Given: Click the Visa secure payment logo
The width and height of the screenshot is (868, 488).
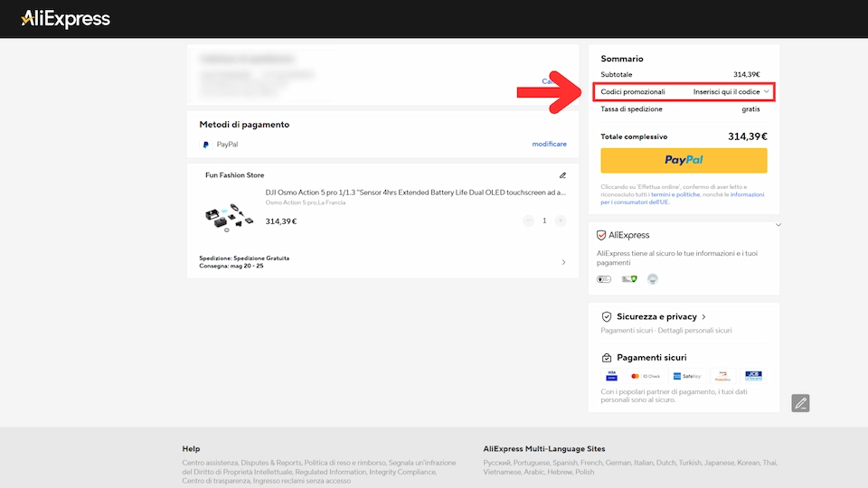Looking at the screenshot, I should 612,376.
